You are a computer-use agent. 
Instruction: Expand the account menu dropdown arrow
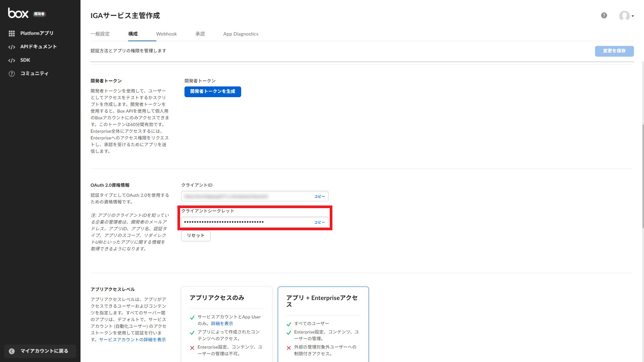pos(633,16)
